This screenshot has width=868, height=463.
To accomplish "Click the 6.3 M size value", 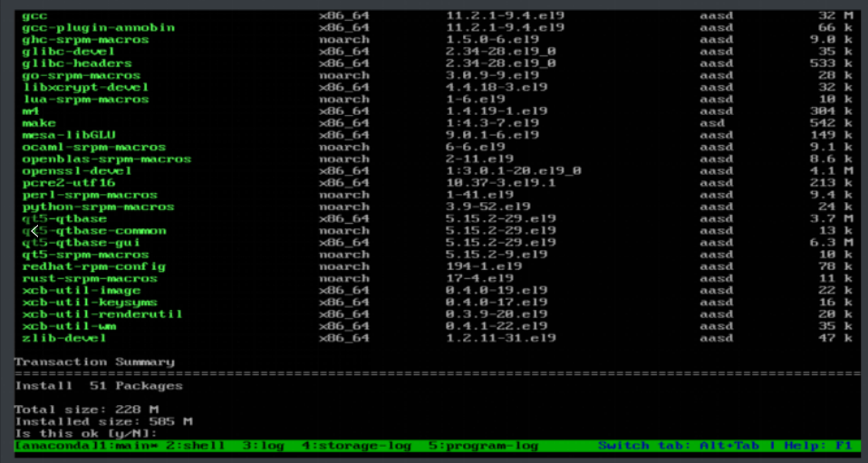I will (831, 243).
